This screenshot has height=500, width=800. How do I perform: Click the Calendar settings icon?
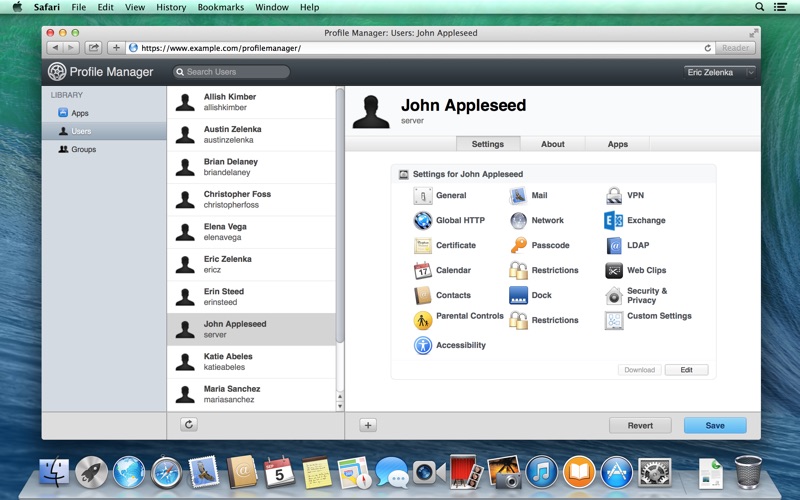[x=422, y=271]
